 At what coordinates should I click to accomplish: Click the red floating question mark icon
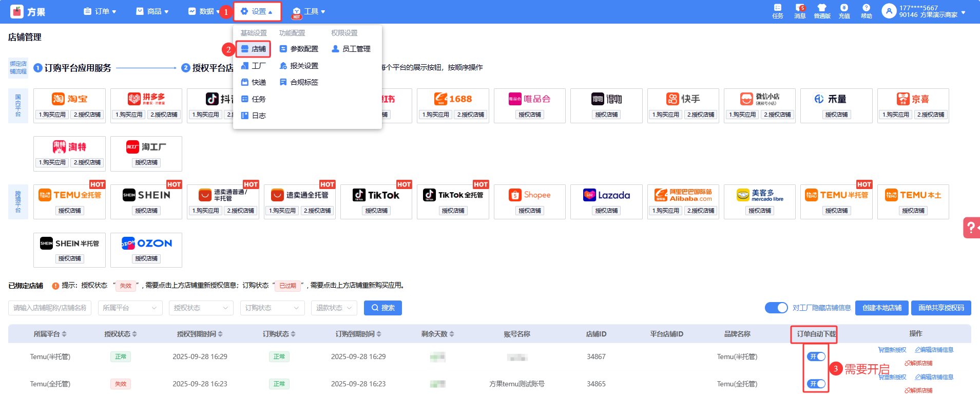click(971, 228)
